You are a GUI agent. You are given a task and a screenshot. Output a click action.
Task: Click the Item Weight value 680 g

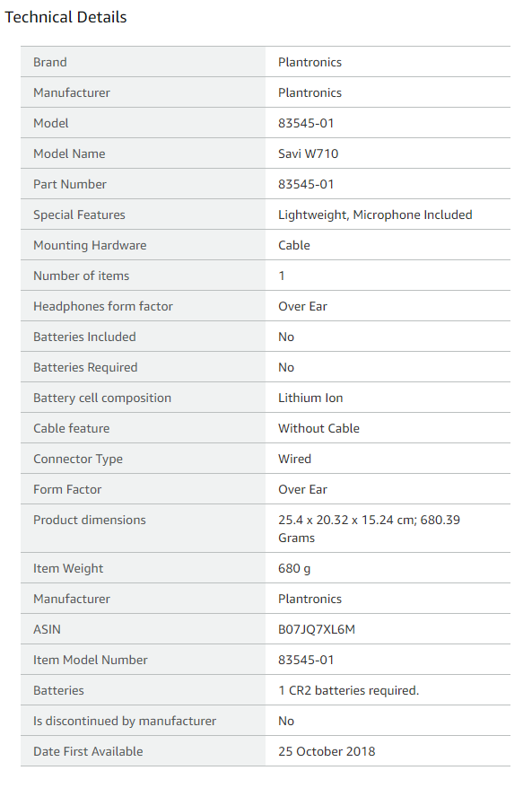tap(294, 568)
